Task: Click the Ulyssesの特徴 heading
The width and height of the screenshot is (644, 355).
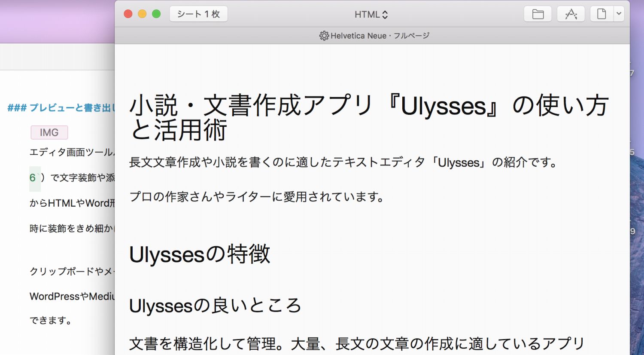Action: tap(200, 254)
